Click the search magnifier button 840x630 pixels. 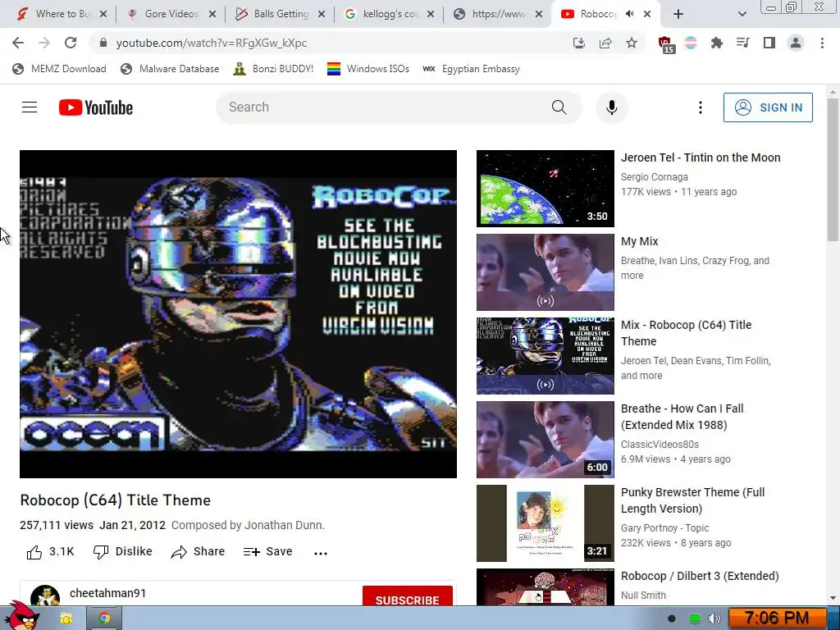click(x=559, y=107)
